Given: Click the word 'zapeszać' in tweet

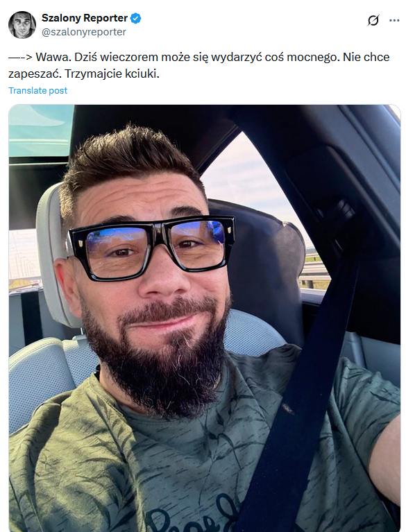Looking at the screenshot, I should click(35, 74).
